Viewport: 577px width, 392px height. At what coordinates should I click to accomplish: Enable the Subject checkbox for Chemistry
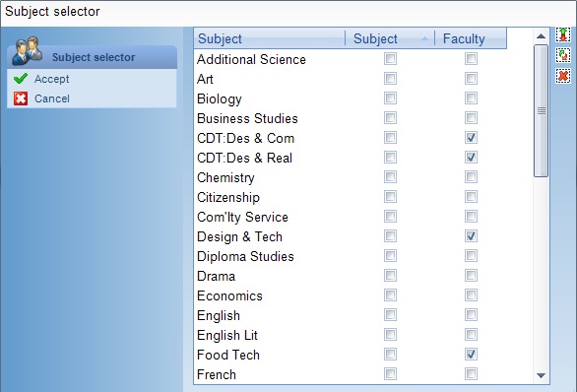click(390, 177)
